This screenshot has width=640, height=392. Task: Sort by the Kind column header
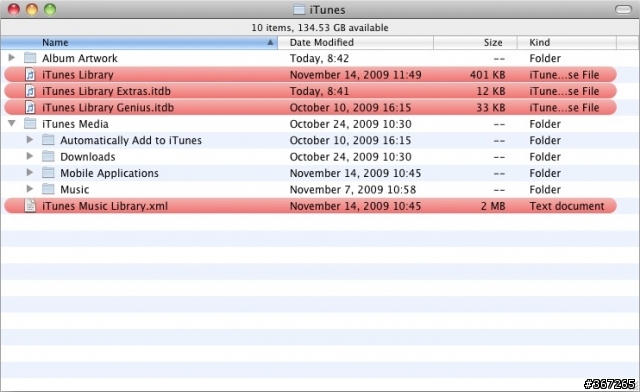click(x=567, y=42)
